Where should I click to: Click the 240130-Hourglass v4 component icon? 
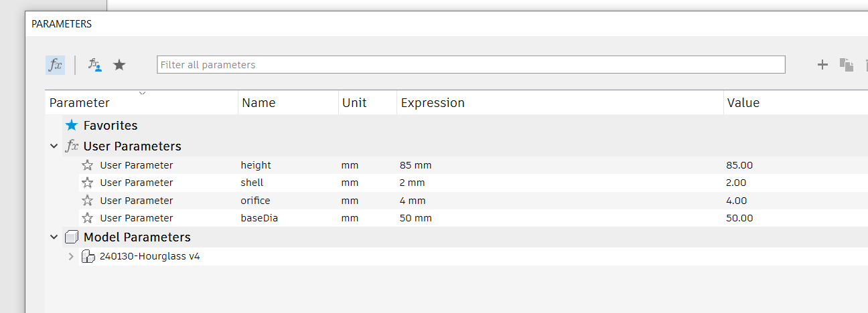(88, 256)
